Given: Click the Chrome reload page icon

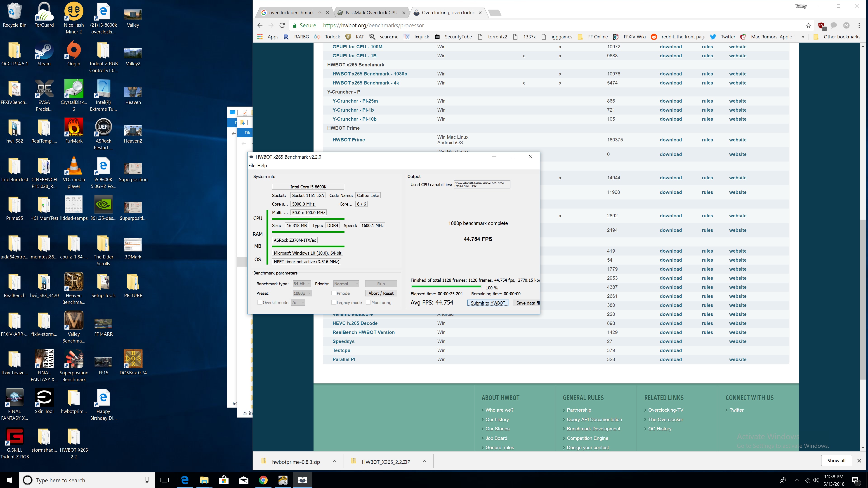Looking at the screenshot, I should (282, 25).
